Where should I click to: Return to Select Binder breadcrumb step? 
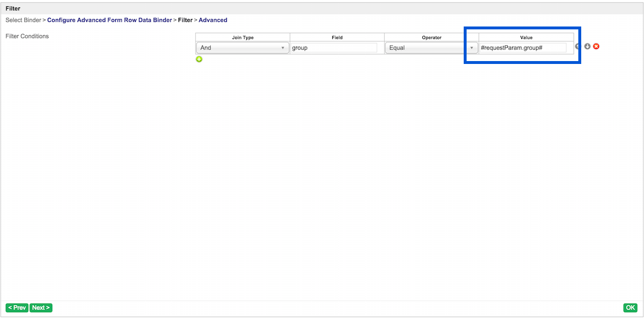pos(23,20)
